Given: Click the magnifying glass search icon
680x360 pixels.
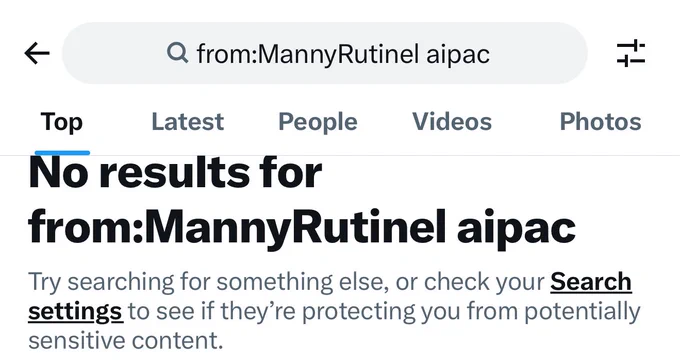Looking at the screenshot, I should tap(177, 53).
